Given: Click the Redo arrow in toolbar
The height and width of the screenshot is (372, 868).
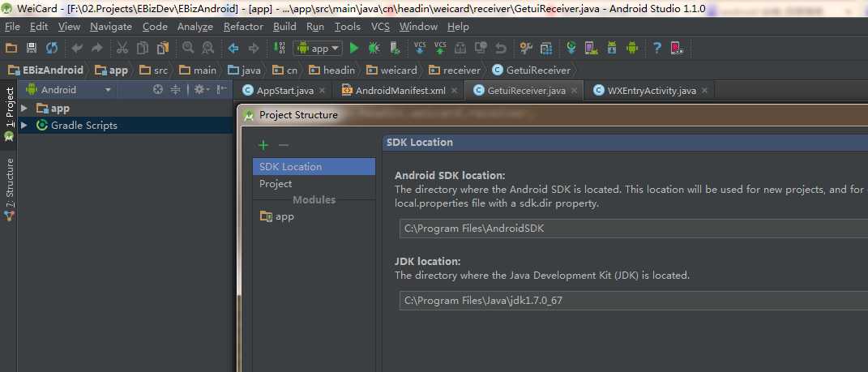Looking at the screenshot, I should [97, 49].
